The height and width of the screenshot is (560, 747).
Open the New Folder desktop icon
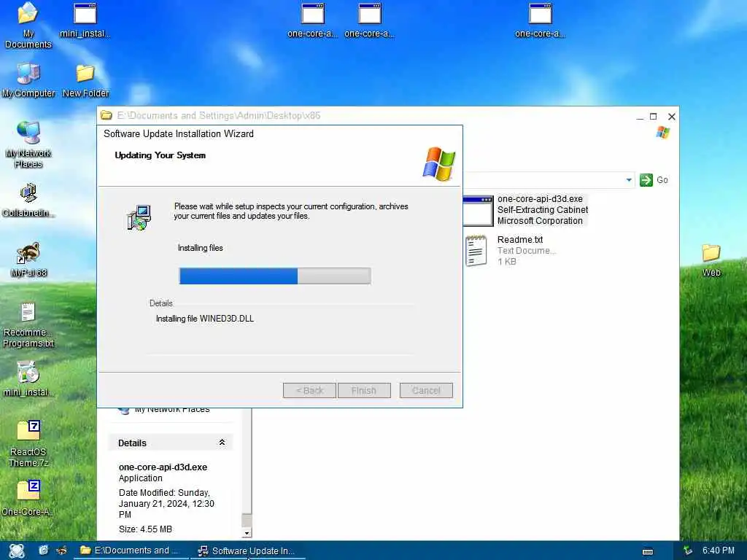click(85, 80)
